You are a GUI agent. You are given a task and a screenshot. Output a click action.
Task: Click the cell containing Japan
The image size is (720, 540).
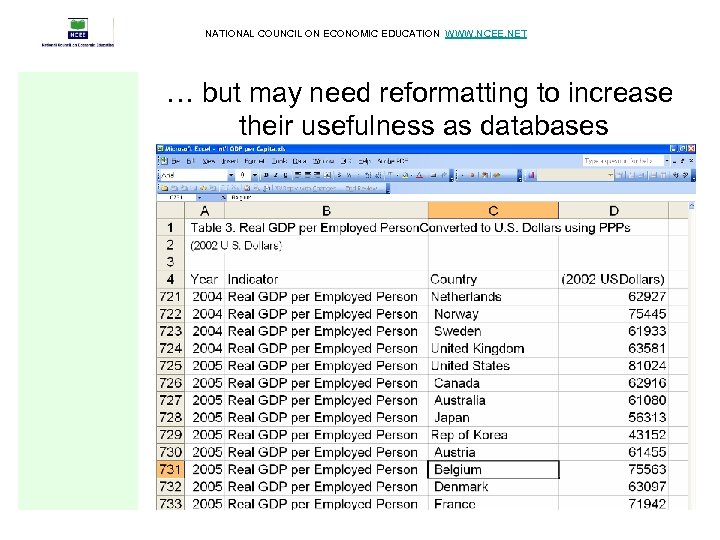493,418
